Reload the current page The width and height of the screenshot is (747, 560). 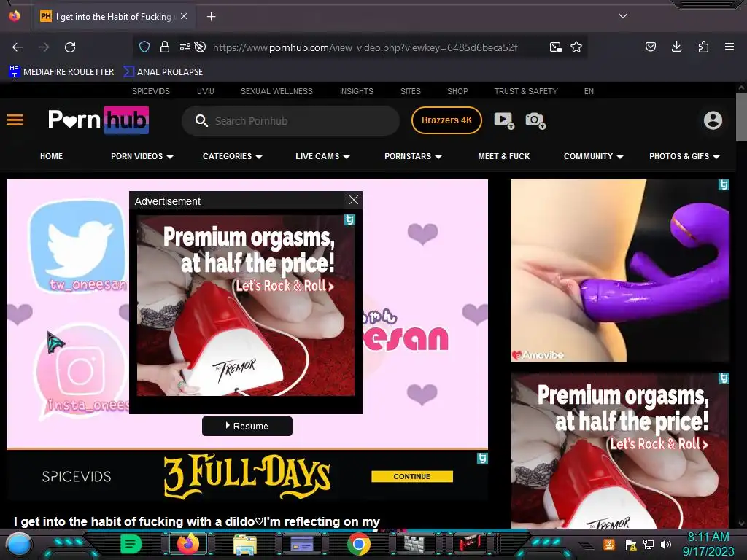pos(70,47)
